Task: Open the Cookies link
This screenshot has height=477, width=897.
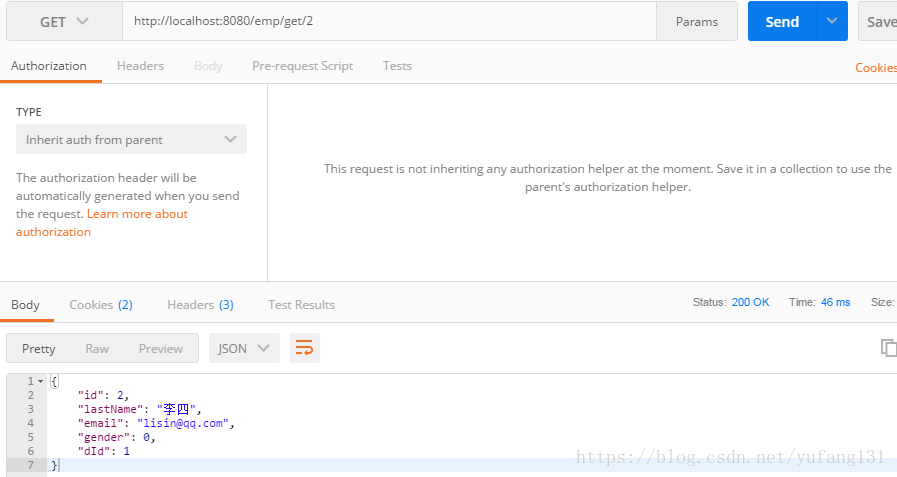Action: click(876, 67)
